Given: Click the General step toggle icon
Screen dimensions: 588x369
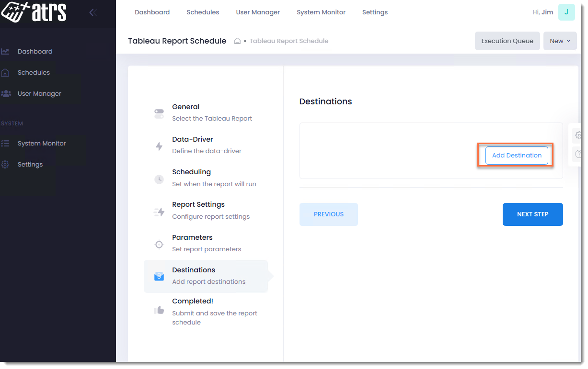Looking at the screenshot, I should pyautogui.click(x=159, y=114).
